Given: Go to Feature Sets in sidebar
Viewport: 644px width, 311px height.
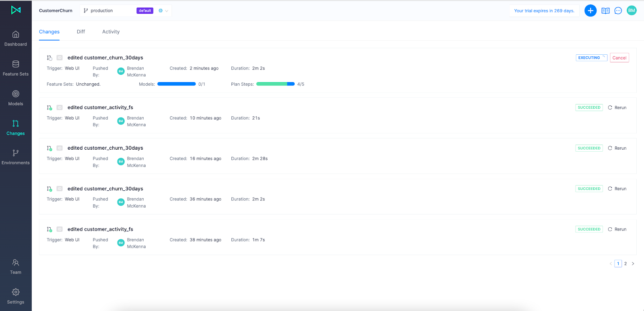Looking at the screenshot, I should [x=16, y=68].
